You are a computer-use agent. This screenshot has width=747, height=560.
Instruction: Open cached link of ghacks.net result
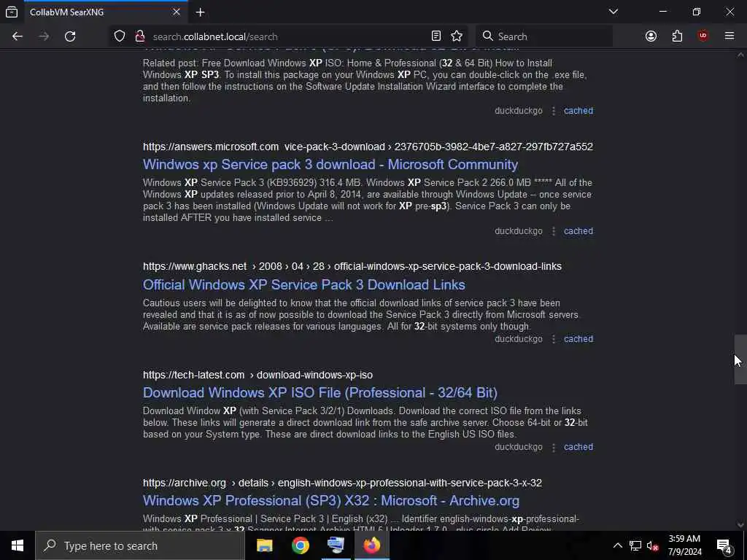[x=578, y=339]
